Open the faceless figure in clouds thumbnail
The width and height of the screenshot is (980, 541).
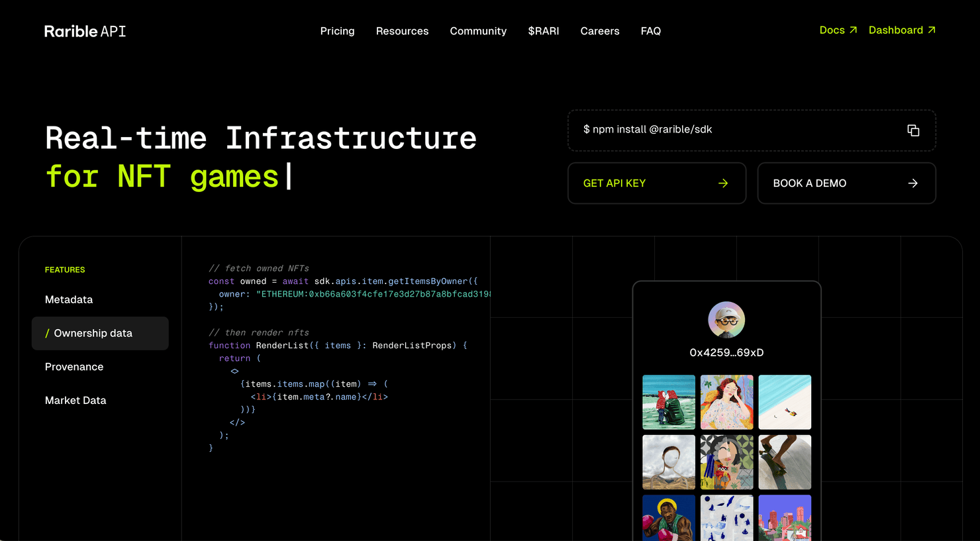[x=669, y=462]
